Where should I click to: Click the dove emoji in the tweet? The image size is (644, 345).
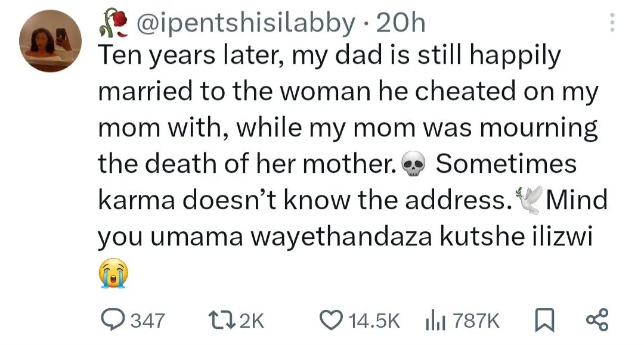tap(530, 199)
